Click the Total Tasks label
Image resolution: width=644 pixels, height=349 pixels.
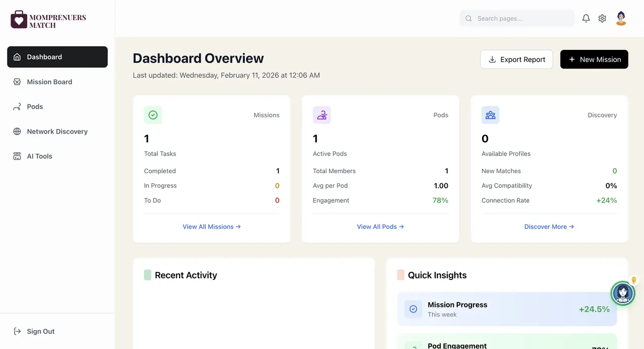(160, 154)
